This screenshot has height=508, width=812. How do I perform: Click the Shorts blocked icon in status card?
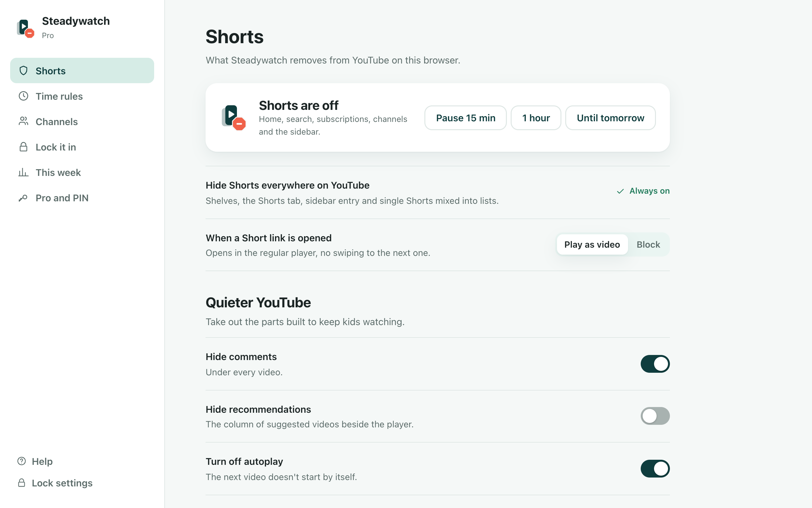point(233,117)
